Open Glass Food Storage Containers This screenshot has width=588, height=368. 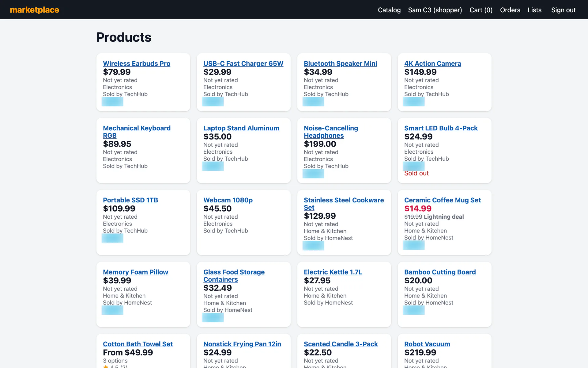click(x=234, y=276)
